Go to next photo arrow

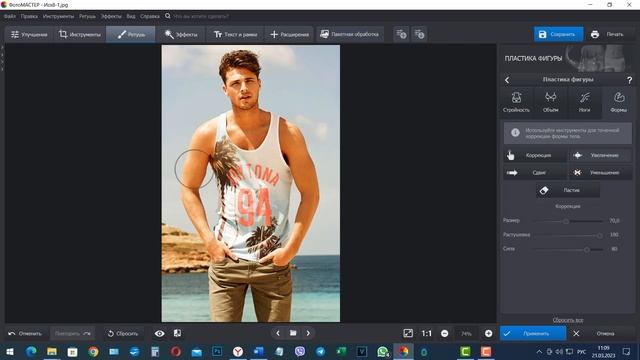click(x=308, y=333)
